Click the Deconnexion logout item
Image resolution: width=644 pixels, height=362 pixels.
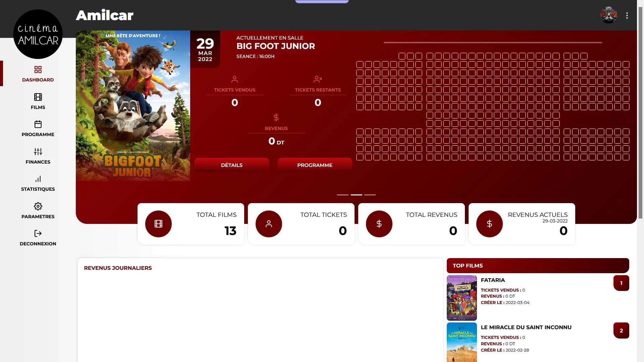[38, 238]
